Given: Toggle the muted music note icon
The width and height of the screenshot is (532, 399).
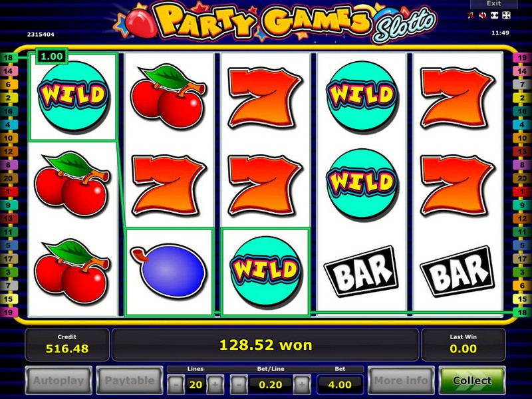Looking at the screenshot, I should 471,15.
